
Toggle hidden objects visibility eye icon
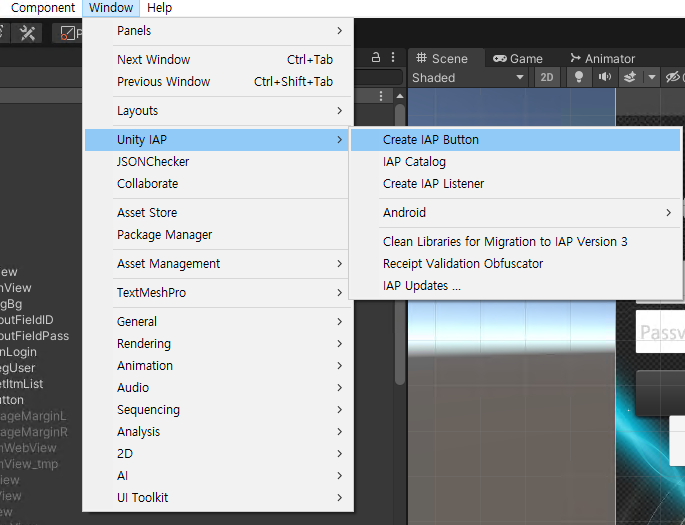[x=673, y=77]
